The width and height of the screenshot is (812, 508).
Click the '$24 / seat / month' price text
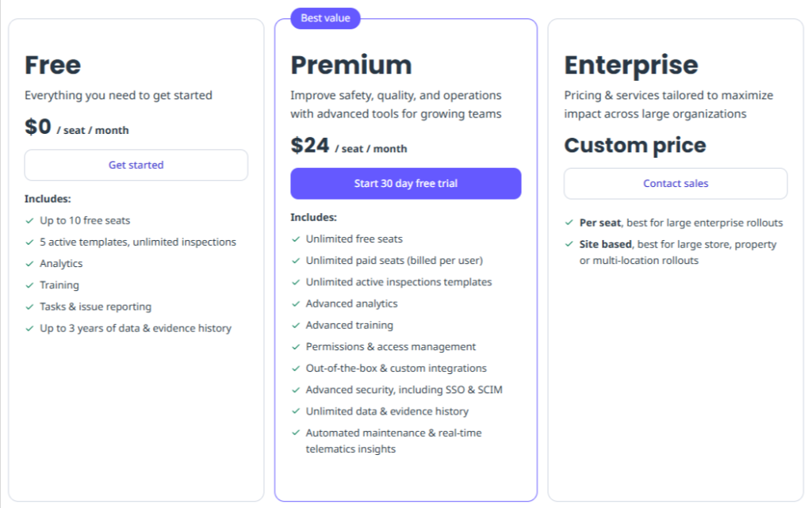(x=349, y=147)
